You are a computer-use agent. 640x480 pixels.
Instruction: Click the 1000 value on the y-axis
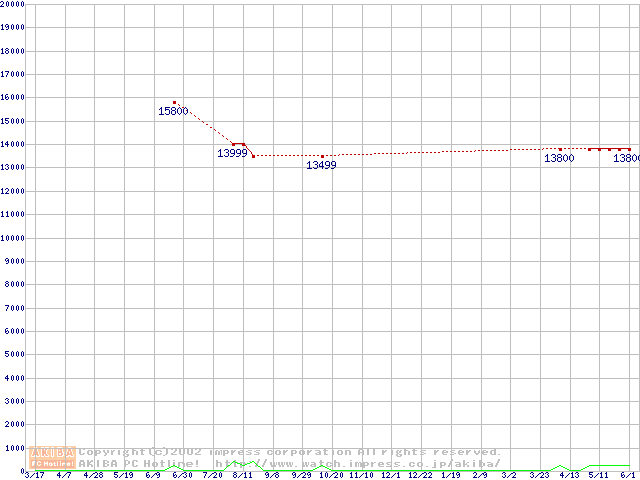pyautogui.click(x=12, y=448)
